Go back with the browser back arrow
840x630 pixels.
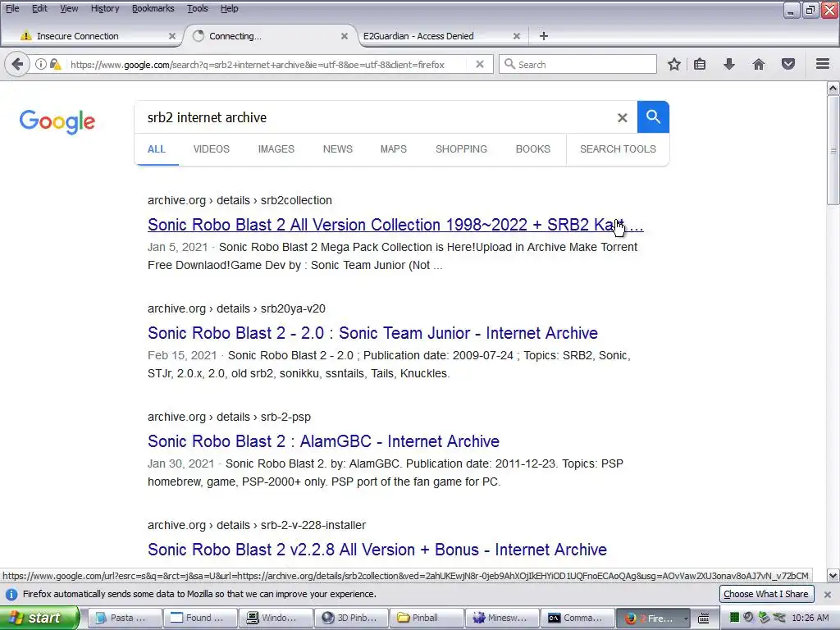coord(17,64)
